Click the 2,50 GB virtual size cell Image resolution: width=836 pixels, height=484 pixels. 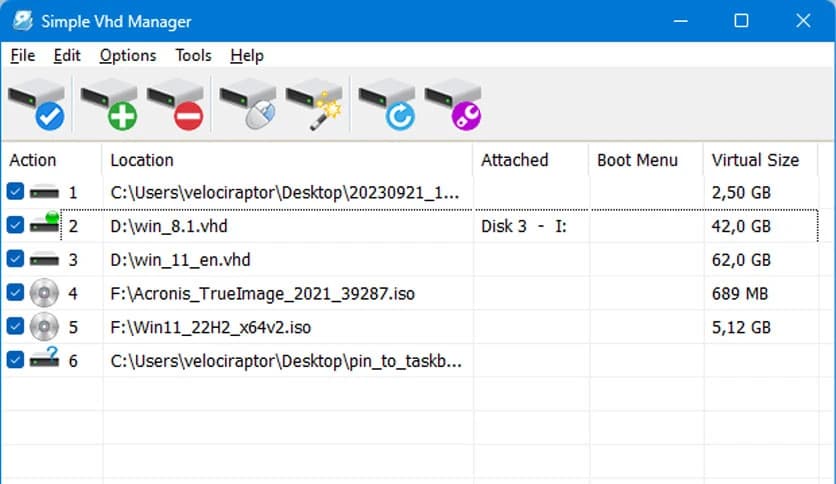pyautogui.click(x=741, y=192)
